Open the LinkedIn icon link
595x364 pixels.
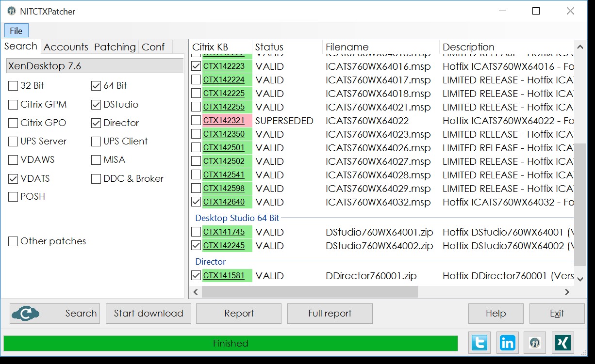click(508, 343)
